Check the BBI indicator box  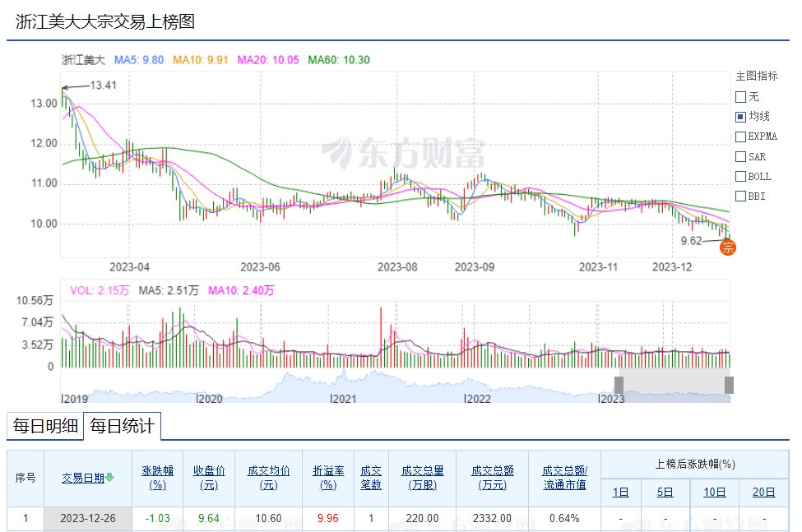[740, 196]
